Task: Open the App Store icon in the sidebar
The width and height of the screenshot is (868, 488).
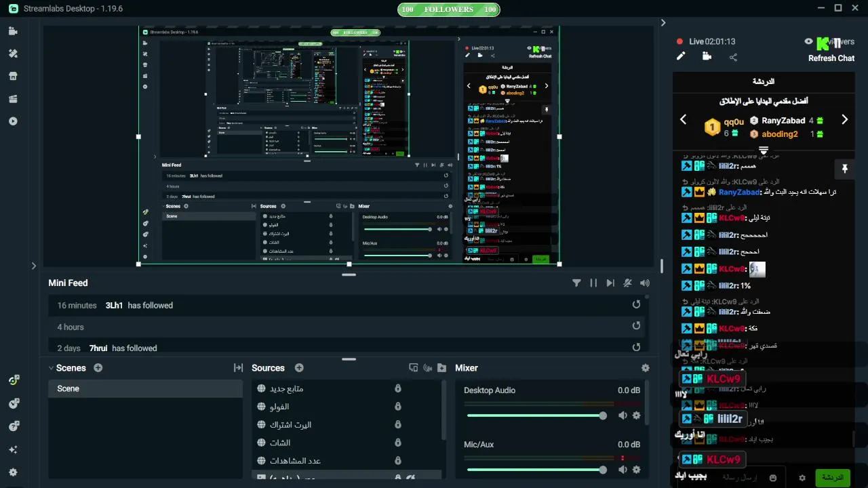Action: (13, 76)
